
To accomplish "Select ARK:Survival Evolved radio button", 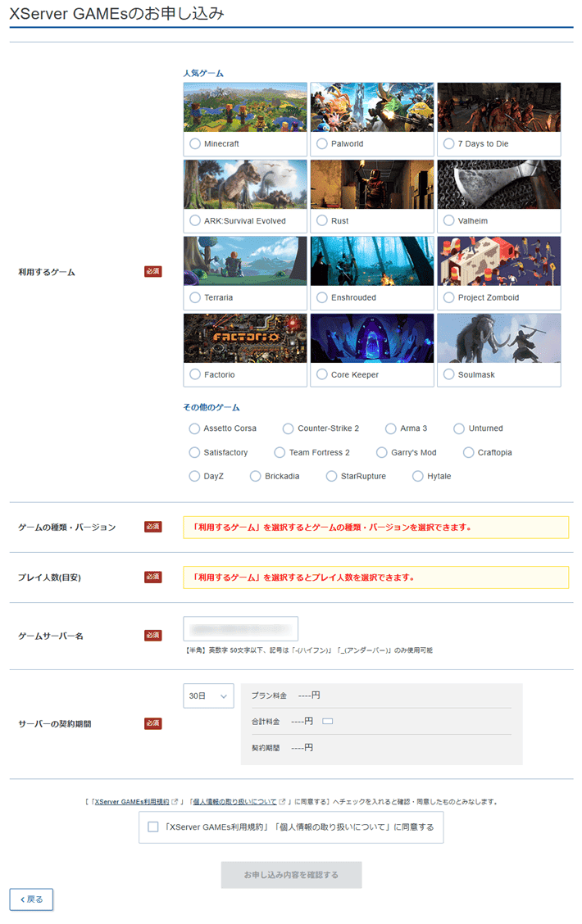I will pos(195,220).
